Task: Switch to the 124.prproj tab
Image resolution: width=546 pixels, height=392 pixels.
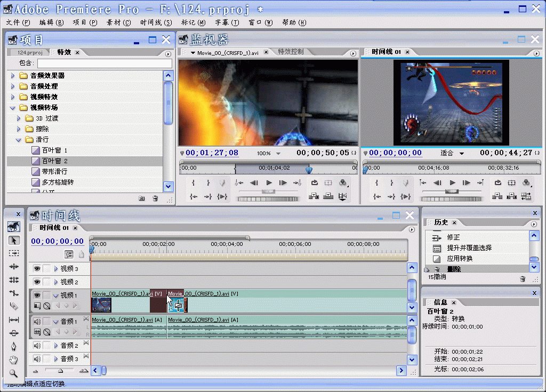Action: click(x=30, y=53)
